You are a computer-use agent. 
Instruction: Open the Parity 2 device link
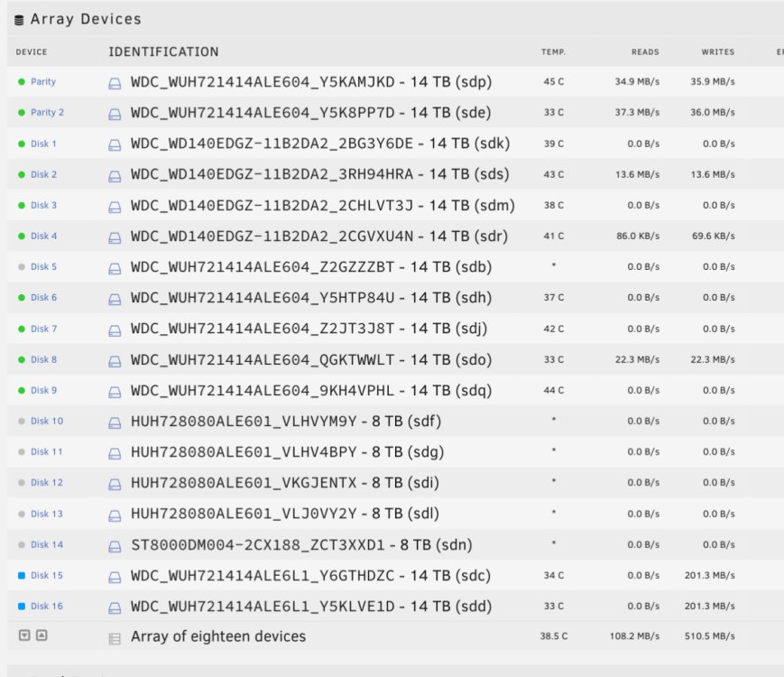pyautogui.click(x=48, y=113)
